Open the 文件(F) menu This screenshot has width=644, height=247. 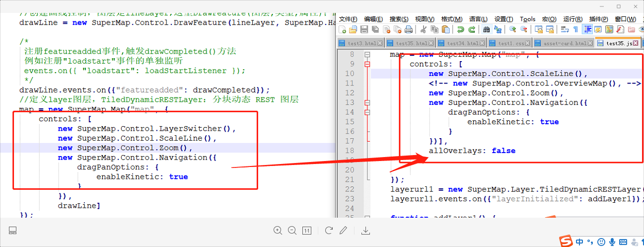(348, 19)
